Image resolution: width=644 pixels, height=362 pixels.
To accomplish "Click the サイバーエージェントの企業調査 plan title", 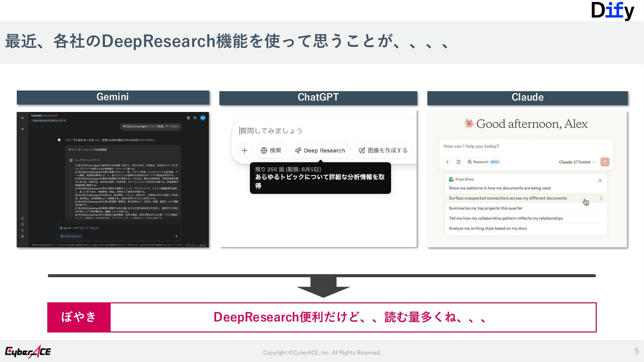I will [x=88, y=149].
